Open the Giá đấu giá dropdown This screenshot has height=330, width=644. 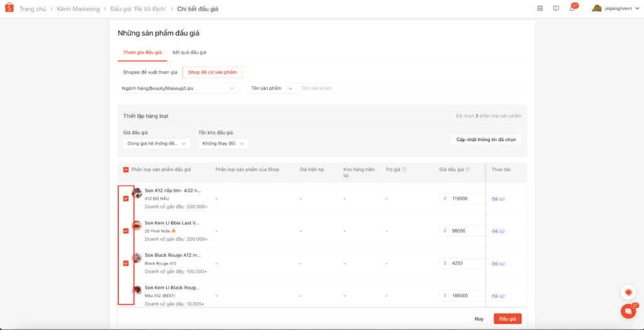[x=157, y=144]
